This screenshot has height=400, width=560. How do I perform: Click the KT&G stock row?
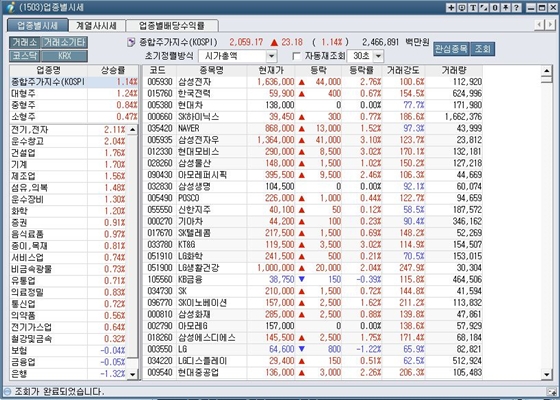point(313,245)
